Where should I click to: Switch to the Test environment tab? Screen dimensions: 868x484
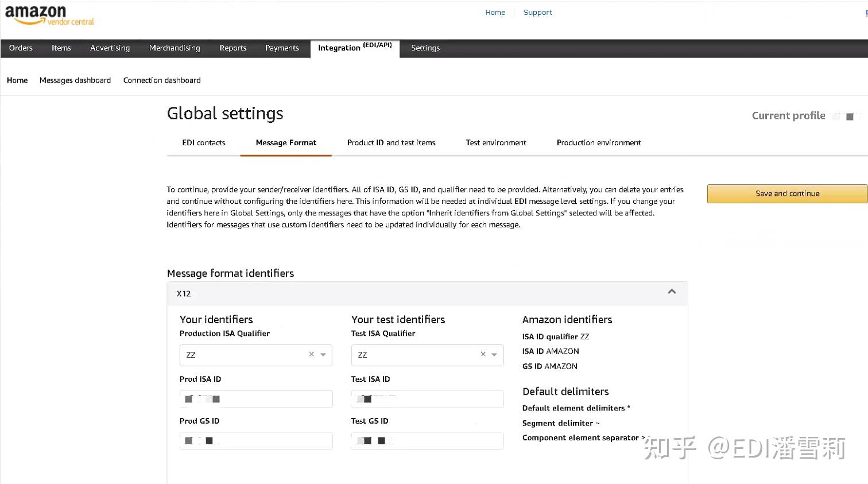pyautogui.click(x=495, y=142)
